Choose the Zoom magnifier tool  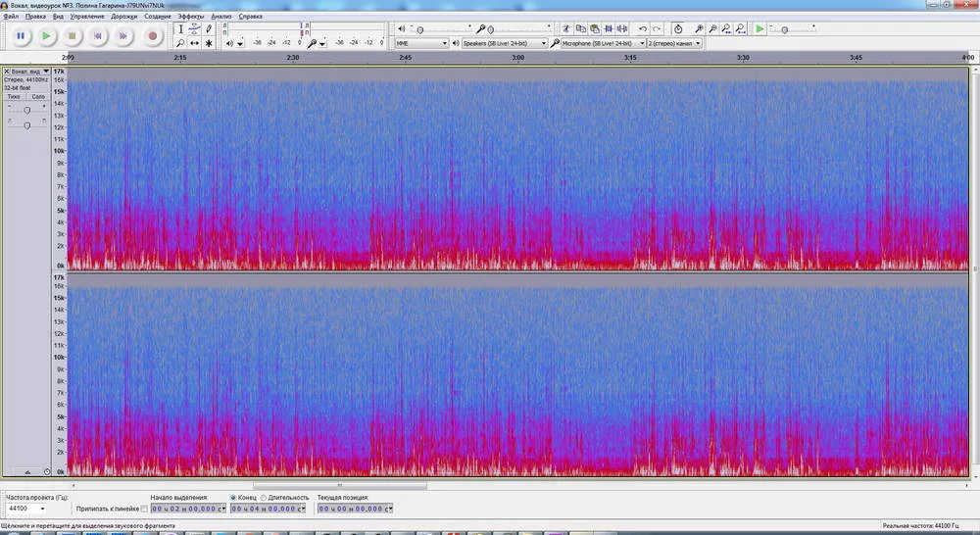coord(180,43)
